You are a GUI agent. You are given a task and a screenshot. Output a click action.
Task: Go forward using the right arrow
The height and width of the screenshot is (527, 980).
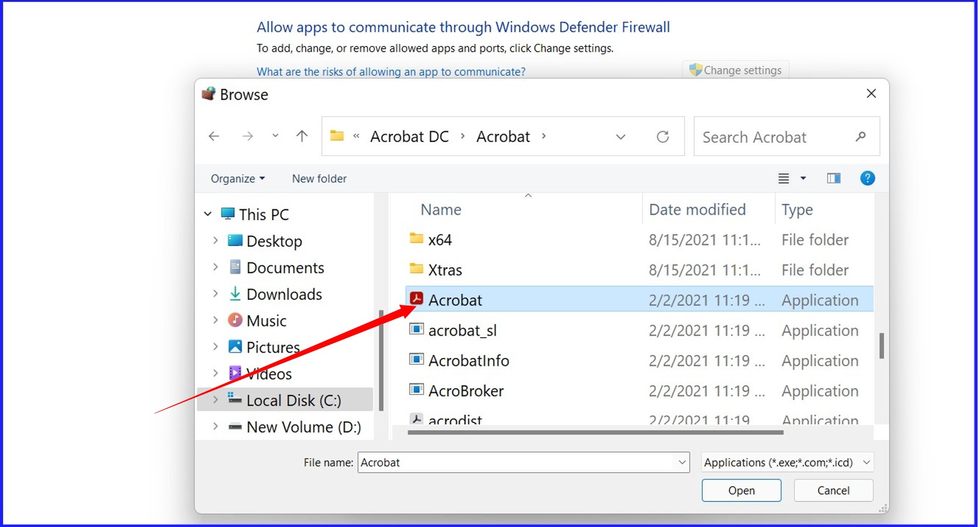click(247, 137)
